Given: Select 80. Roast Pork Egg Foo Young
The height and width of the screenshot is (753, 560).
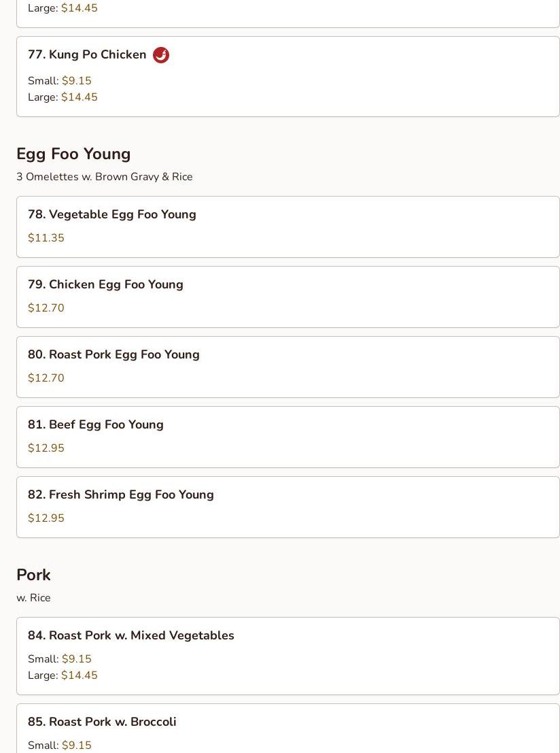Looking at the screenshot, I should [113, 355].
